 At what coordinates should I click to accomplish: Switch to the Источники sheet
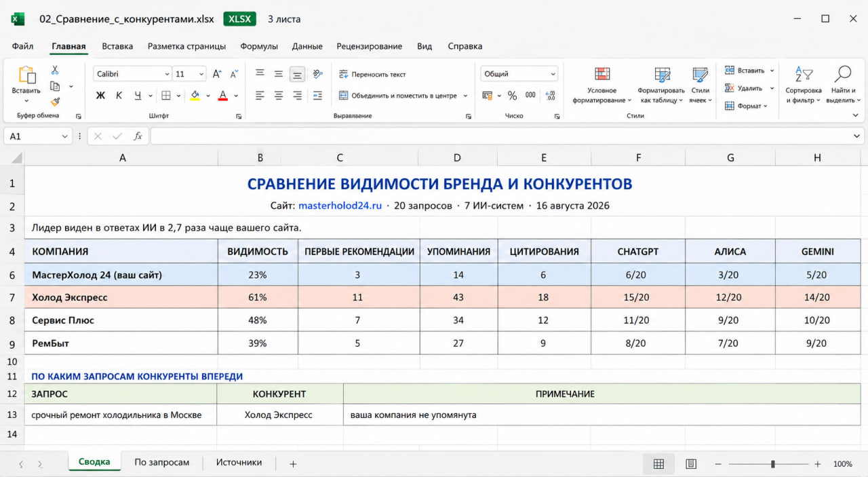pos(239,462)
